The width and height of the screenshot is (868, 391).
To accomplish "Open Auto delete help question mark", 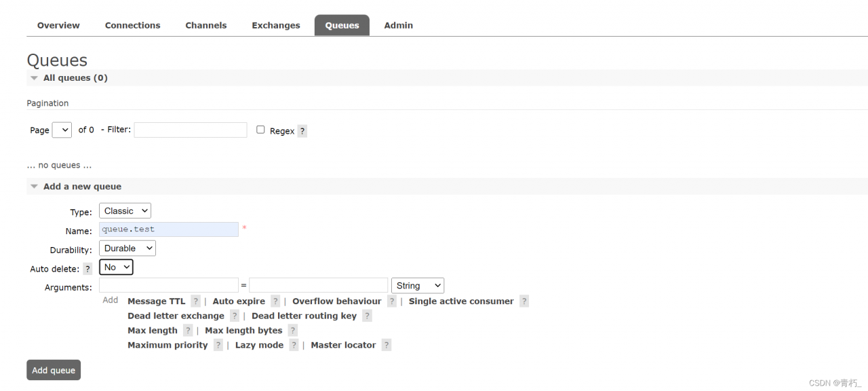I will (x=87, y=269).
